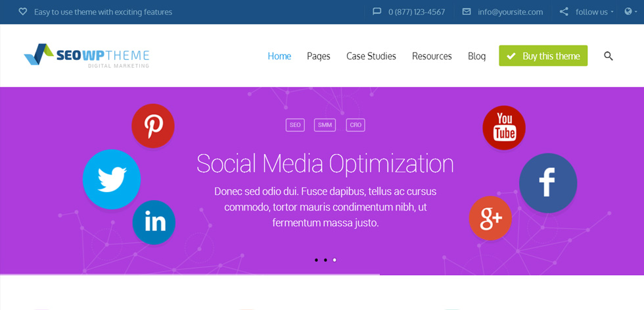Image resolution: width=644 pixels, height=310 pixels.
Task: Open the globe language selector
Action: click(630, 11)
